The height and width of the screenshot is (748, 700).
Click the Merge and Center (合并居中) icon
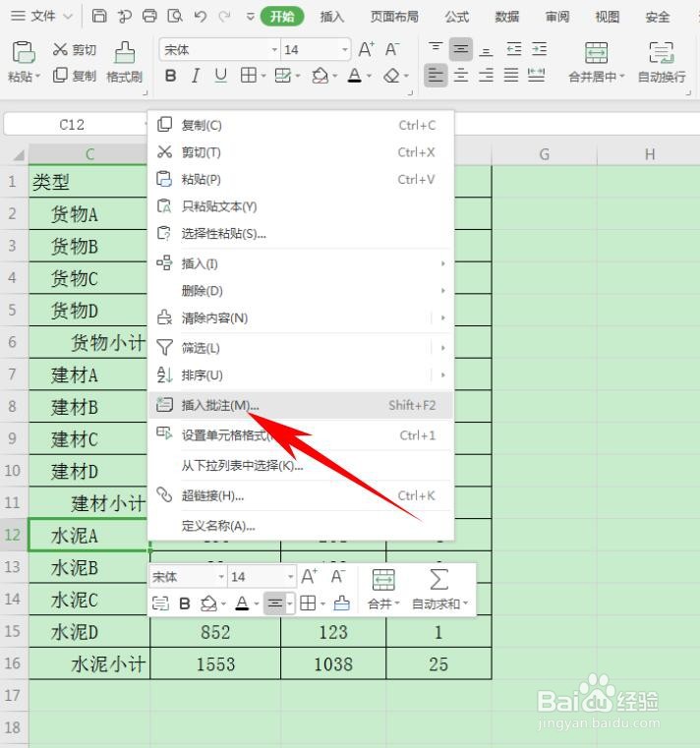597,52
